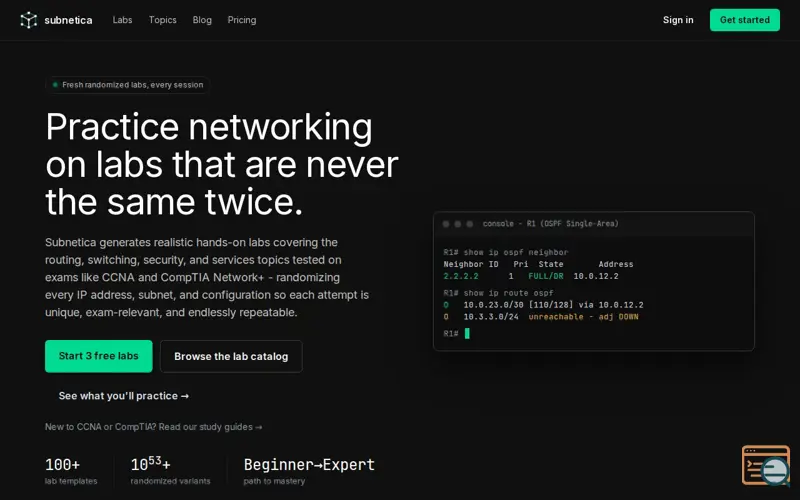
Task: Select the show ip ospf neighbor command line
Action: [506, 252]
